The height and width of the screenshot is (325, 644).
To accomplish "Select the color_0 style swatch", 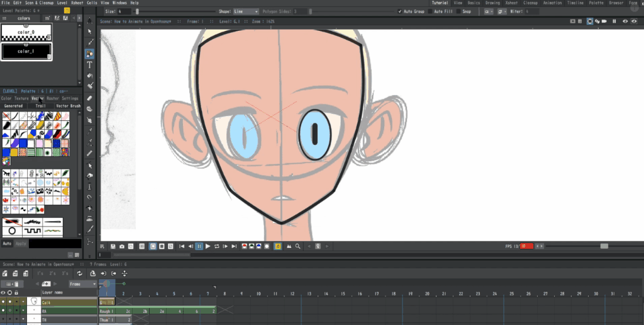I will coord(26,33).
